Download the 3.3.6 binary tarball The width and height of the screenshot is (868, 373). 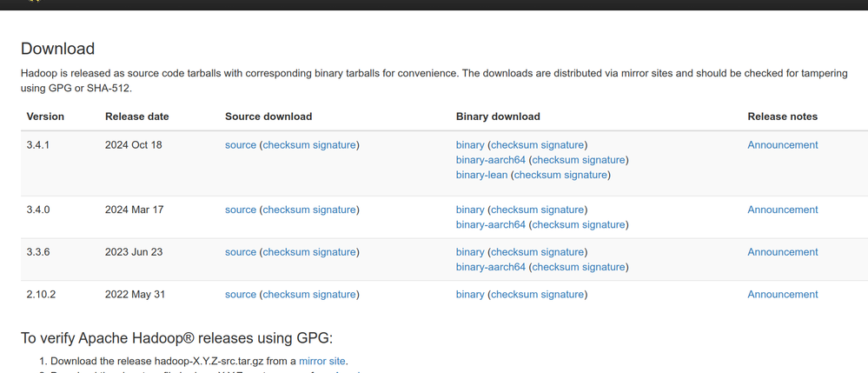pyautogui.click(x=470, y=252)
